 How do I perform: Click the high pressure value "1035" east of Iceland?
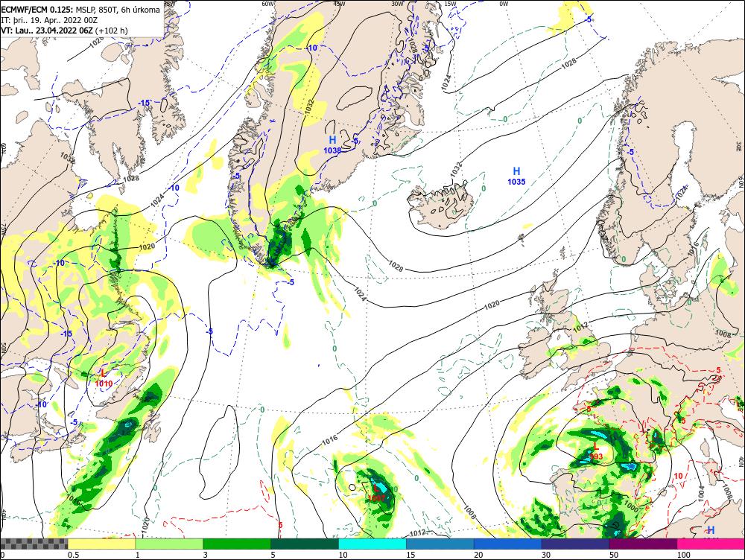pyautogui.click(x=516, y=182)
